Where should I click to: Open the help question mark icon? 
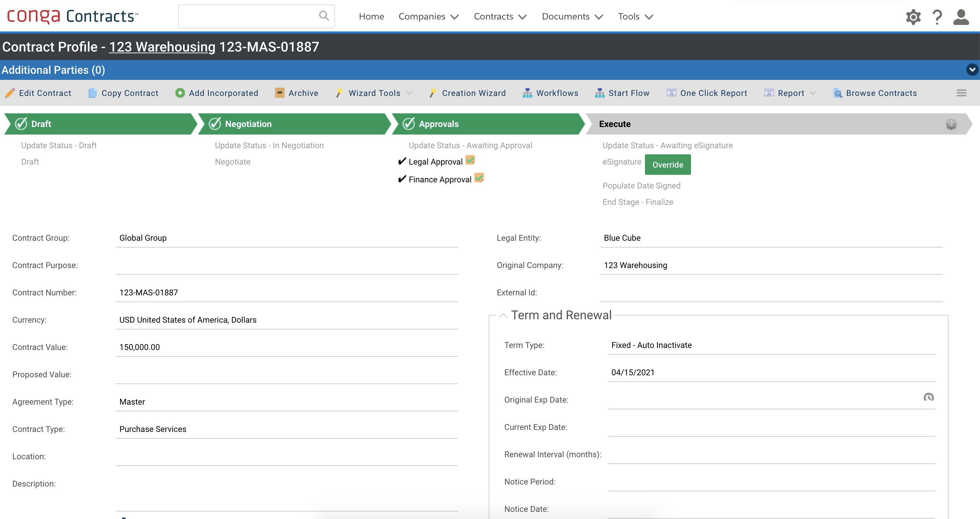[x=937, y=17]
